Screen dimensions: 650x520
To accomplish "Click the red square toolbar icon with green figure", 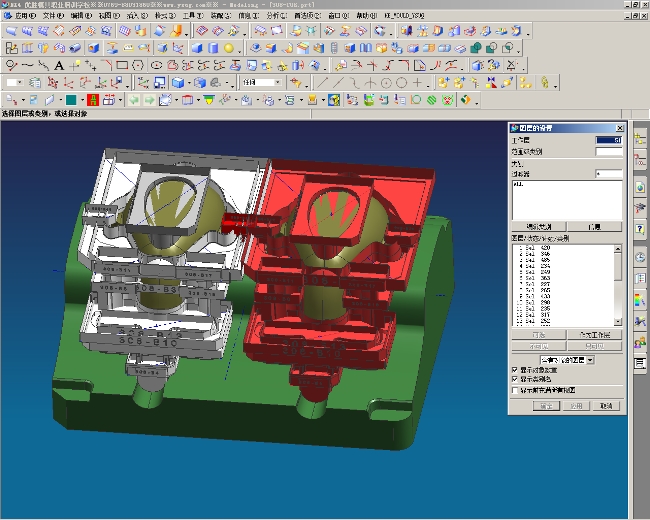I will click(x=92, y=100).
